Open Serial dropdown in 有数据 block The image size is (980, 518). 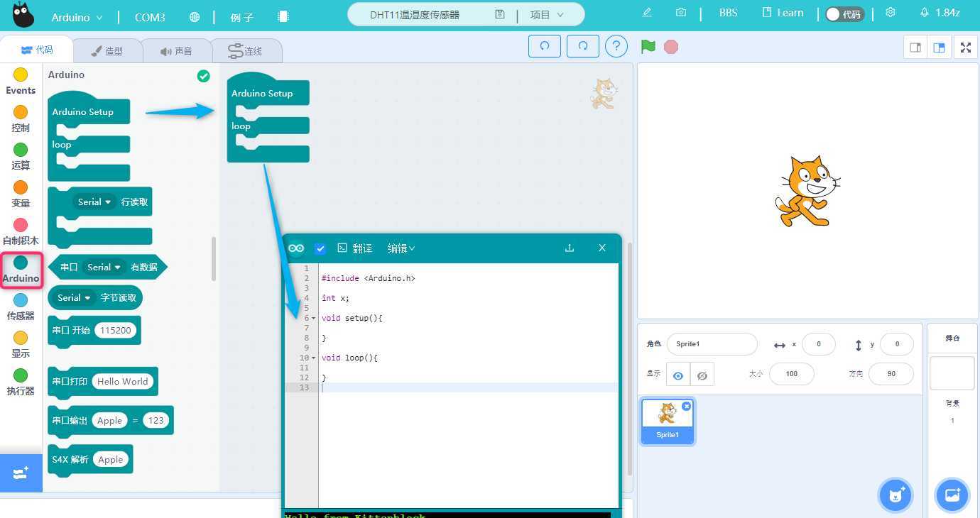[104, 268]
